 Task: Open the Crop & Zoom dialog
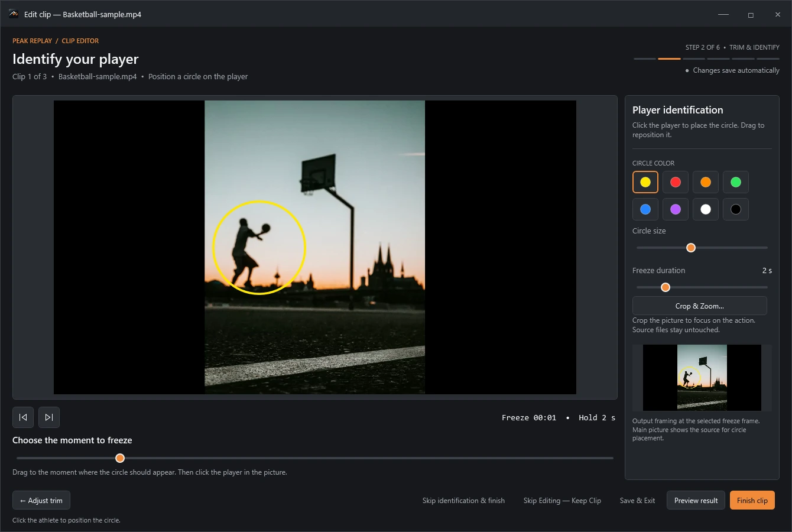tap(700, 306)
